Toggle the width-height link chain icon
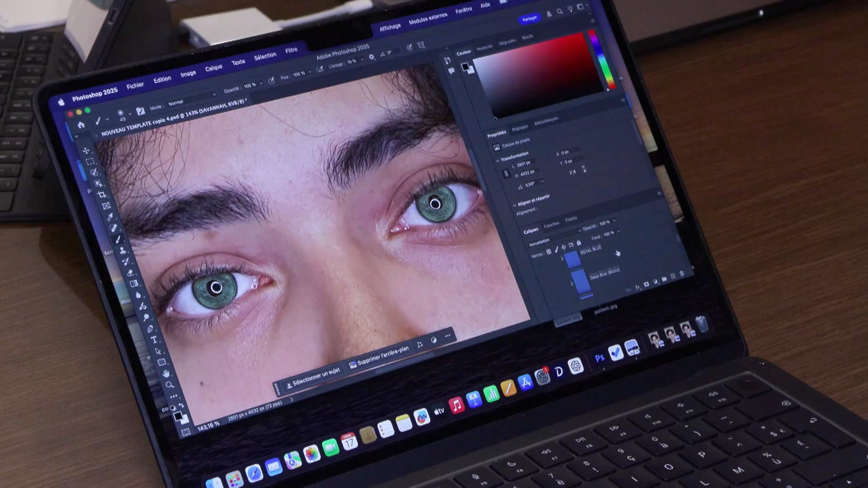Image resolution: width=868 pixels, height=488 pixels. (x=506, y=174)
